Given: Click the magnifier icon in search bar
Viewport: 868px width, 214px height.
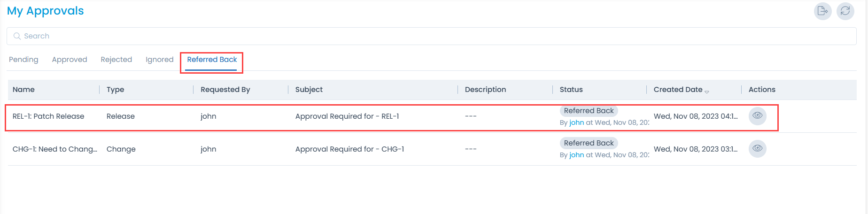Looking at the screenshot, I should (x=17, y=36).
